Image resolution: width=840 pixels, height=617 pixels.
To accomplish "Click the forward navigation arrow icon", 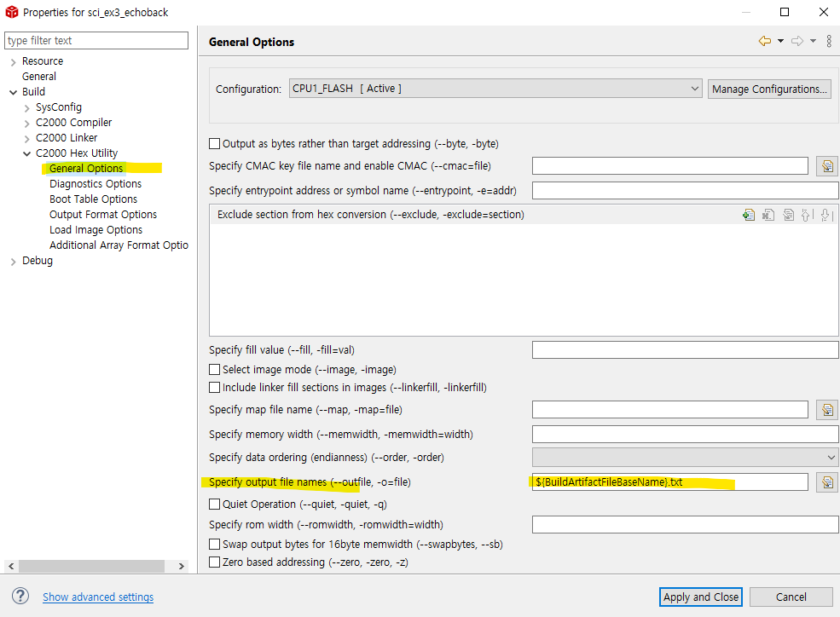I will 797,41.
